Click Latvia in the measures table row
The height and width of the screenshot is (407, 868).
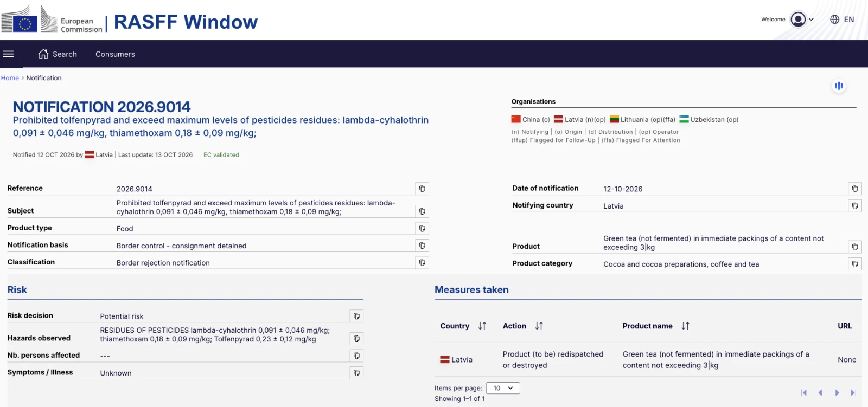click(456, 359)
